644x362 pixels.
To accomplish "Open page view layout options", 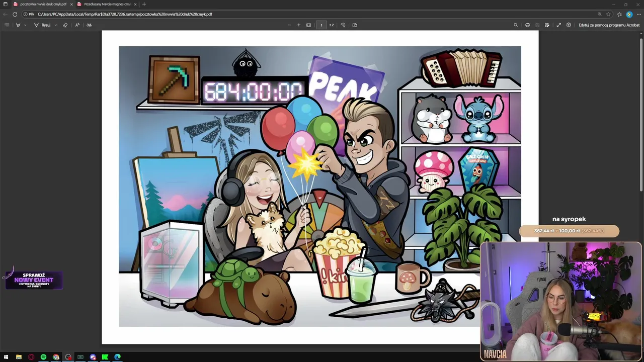I will point(355,25).
